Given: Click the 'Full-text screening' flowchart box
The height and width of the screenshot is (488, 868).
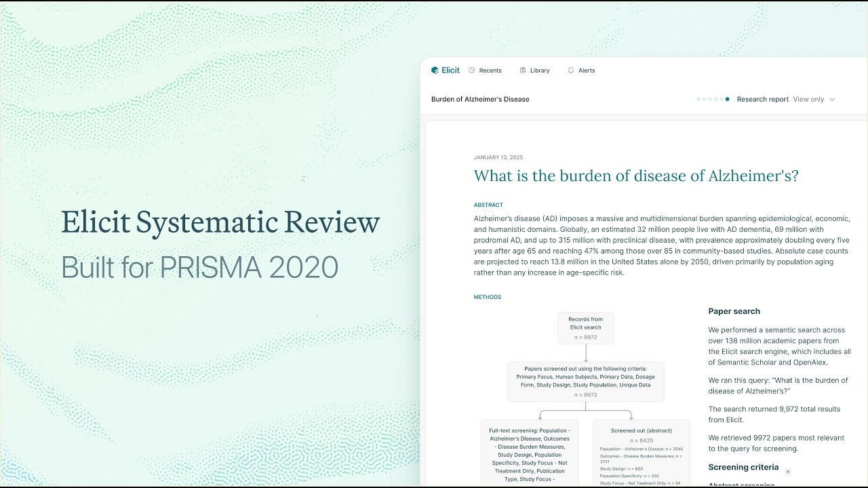Looking at the screenshot, I should tap(530, 453).
